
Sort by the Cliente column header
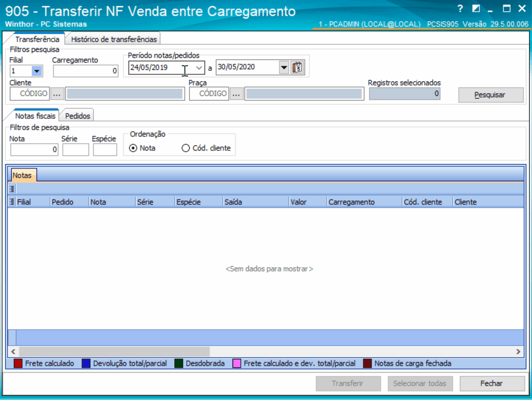488,202
